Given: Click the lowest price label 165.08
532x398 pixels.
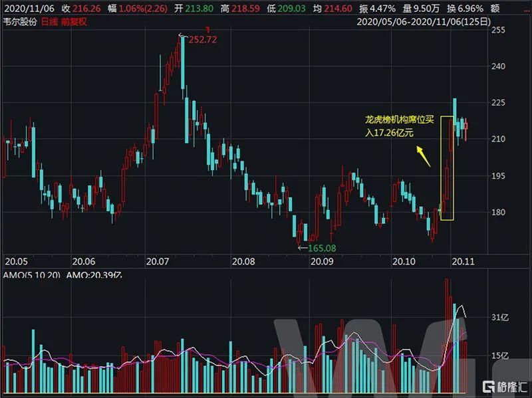Looking at the screenshot, I should coord(322,248).
